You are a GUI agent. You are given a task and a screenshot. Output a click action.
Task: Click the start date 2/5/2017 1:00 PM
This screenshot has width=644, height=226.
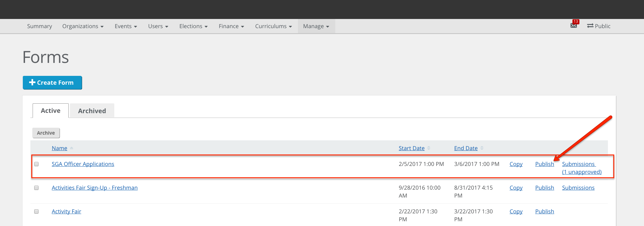421,164
